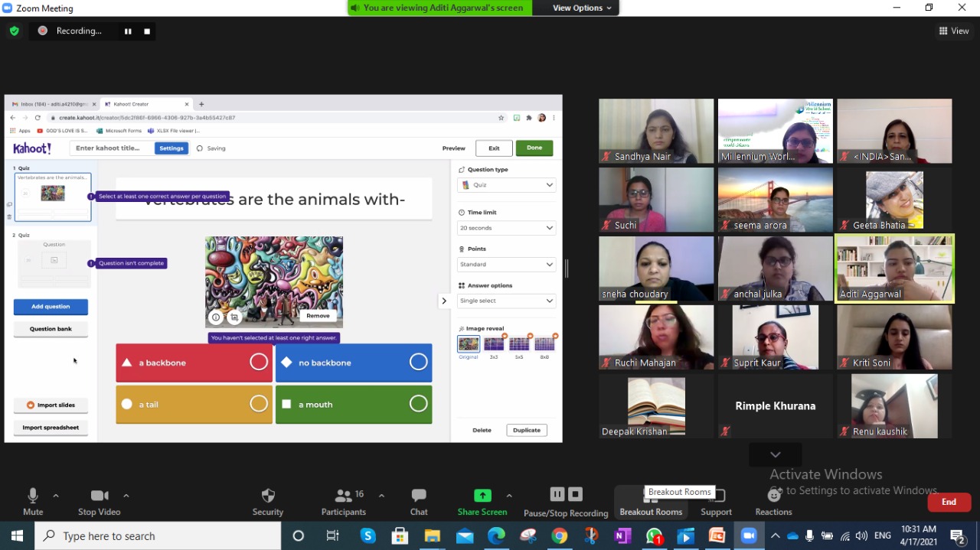Click the green Done button
Viewport: 980px width, 550px height.
pyautogui.click(x=534, y=148)
